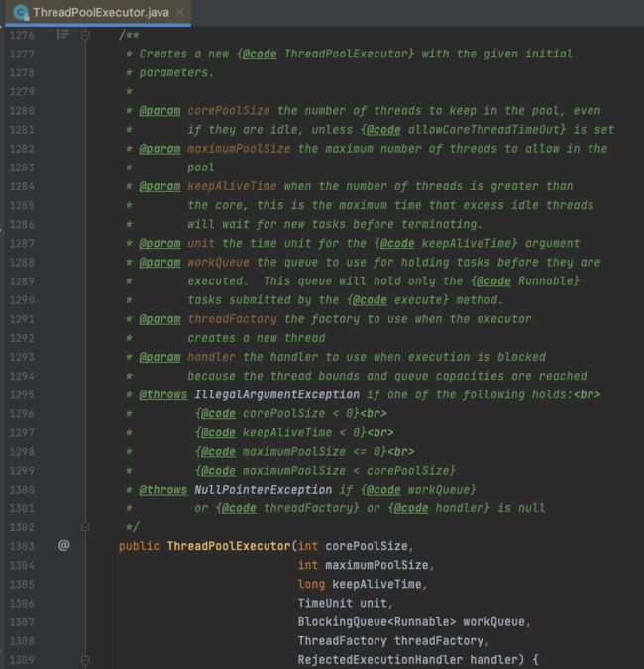Viewport: 644px width, 669px height.
Task: Click line number 1280 in gutter
Action: pos(22,111)
